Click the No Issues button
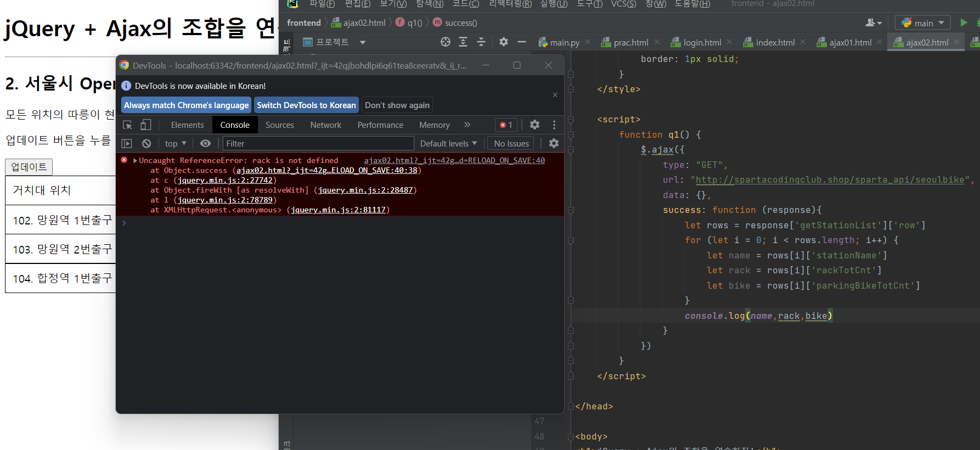This screenshot has width=980, height=450. click(x=511, y=143)
